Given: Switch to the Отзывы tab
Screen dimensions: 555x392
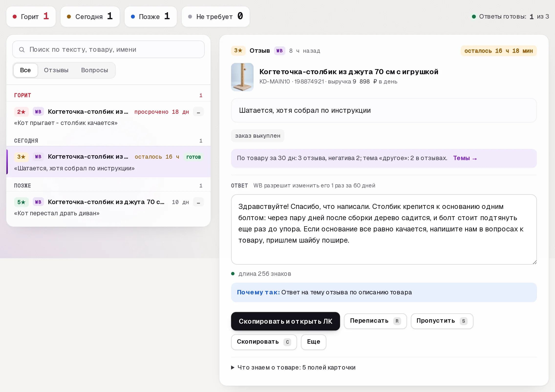Looking at the screenshot, I should [56, 70].
